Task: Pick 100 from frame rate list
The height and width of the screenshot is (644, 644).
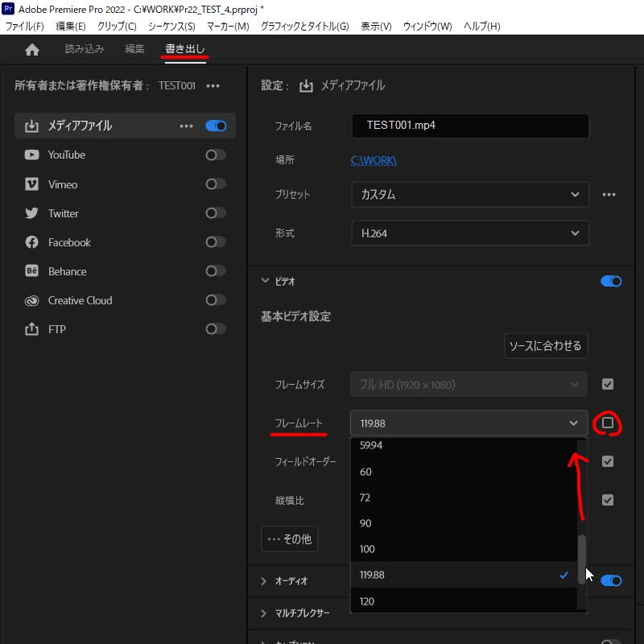Action: 464,549
